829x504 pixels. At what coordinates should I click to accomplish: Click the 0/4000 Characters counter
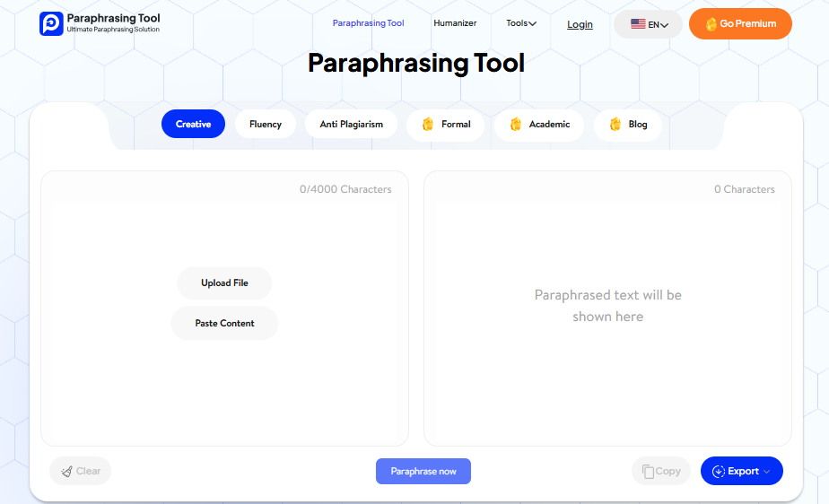pos(345,189)
